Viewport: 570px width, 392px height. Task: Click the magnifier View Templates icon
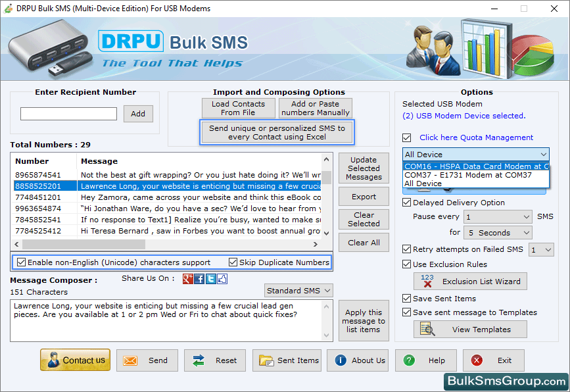427,329
